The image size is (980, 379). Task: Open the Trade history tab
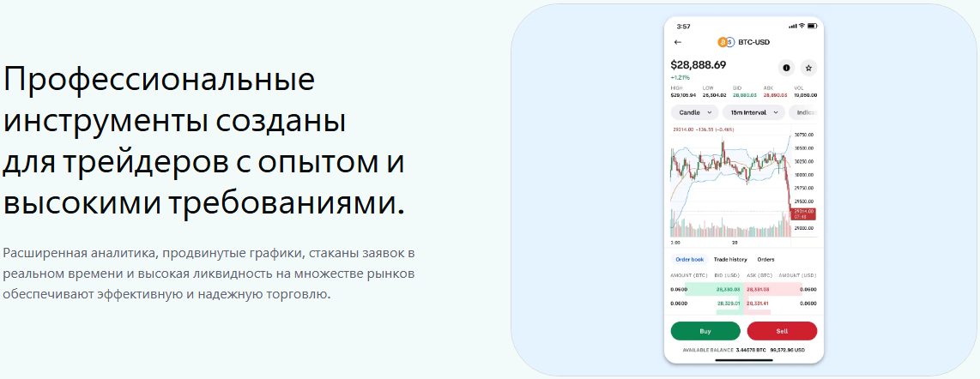click(x=730, y=259)
